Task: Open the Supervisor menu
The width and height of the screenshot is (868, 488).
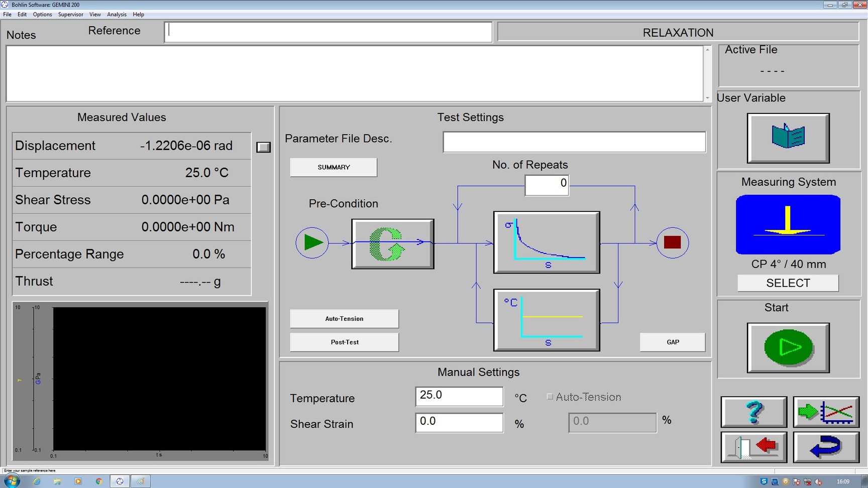Action: point(70,14)
